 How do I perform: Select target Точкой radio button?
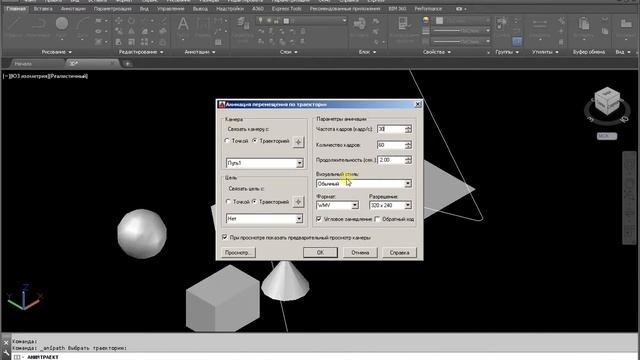tap(228, 202)
